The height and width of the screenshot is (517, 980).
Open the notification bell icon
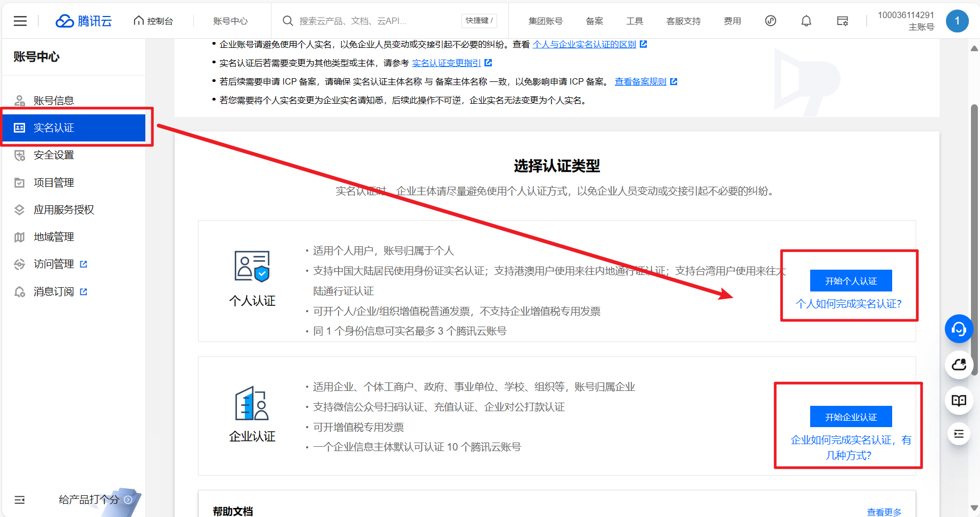tap(806, 21)
